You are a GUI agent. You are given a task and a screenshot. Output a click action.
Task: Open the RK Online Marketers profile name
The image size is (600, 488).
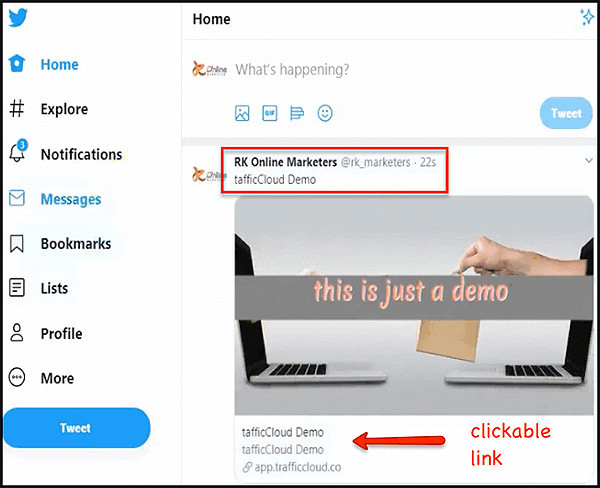pyautogui.click(x=285, y=162)
